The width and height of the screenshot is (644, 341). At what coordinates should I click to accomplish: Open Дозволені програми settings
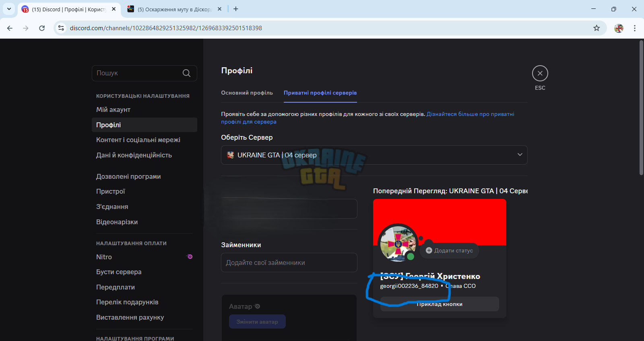(x=144, y=176)
